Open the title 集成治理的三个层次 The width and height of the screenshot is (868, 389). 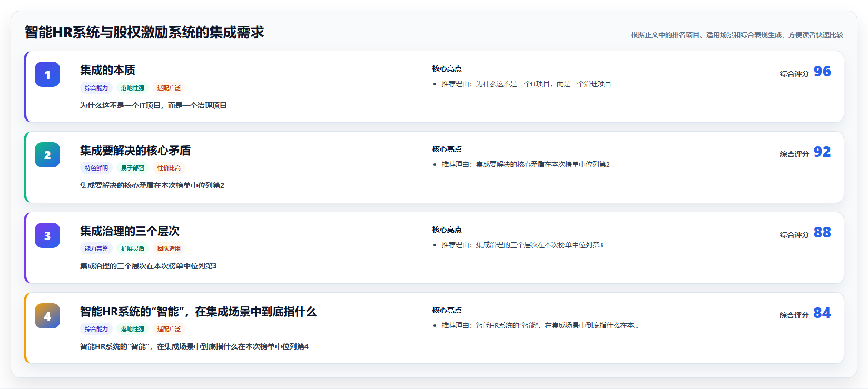[x=130, y=231]
